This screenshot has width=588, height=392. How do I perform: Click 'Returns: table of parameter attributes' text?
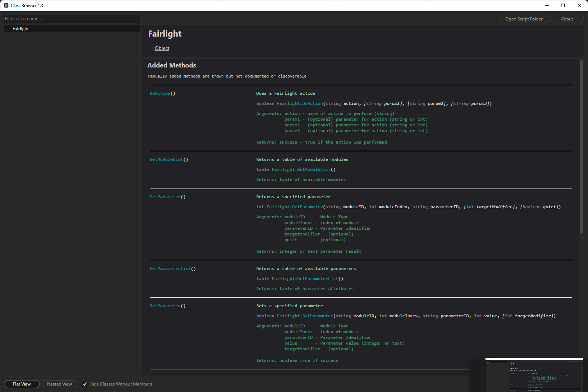pos(305,289)
